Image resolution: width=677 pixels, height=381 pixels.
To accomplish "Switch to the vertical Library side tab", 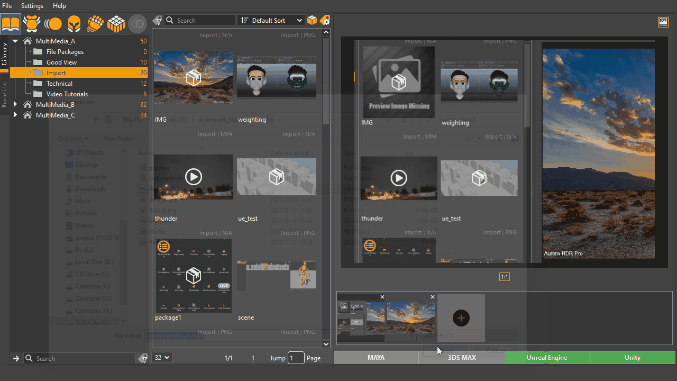I will pos(4,54).
